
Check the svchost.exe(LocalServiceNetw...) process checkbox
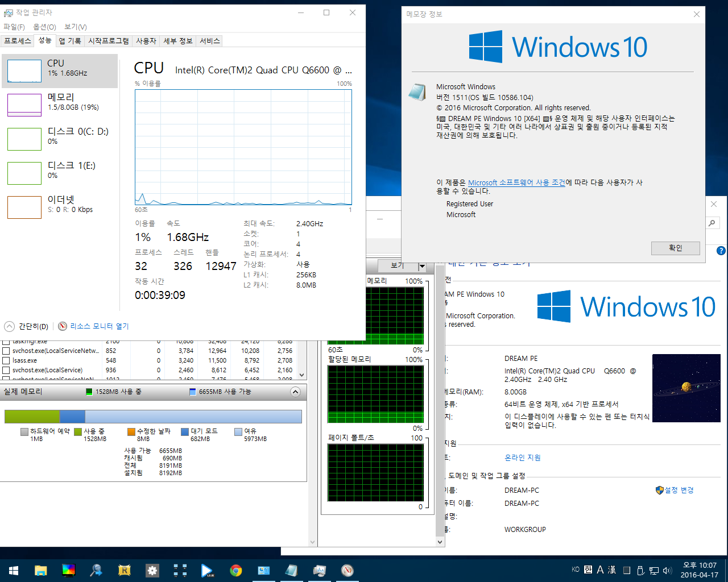coord(6,351)
